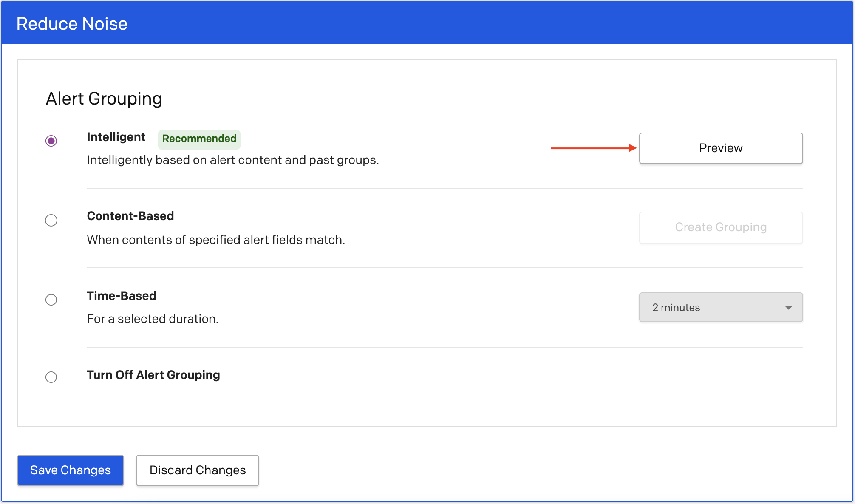Click the red arrow pointing to Preview
The width and height of the screenshot is (855, 504).
coord(593,148)
